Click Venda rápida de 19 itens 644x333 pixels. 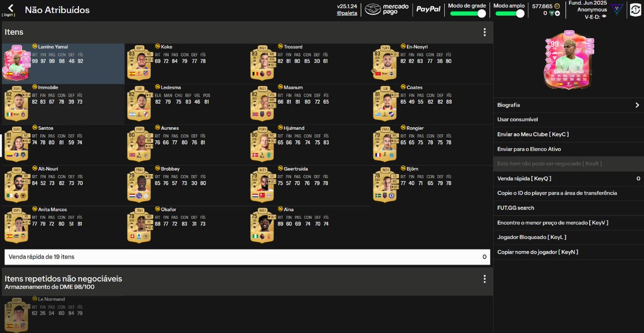coord(247,257)
